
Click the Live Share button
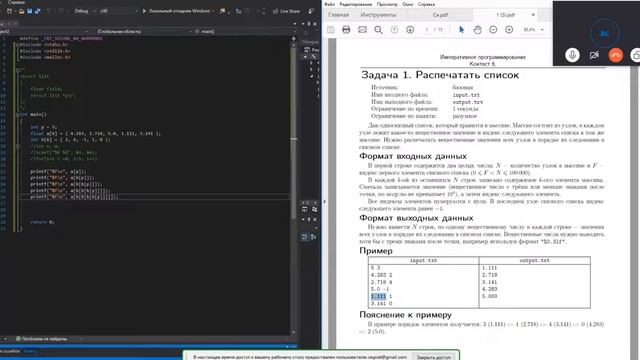(x=286, y=11)
